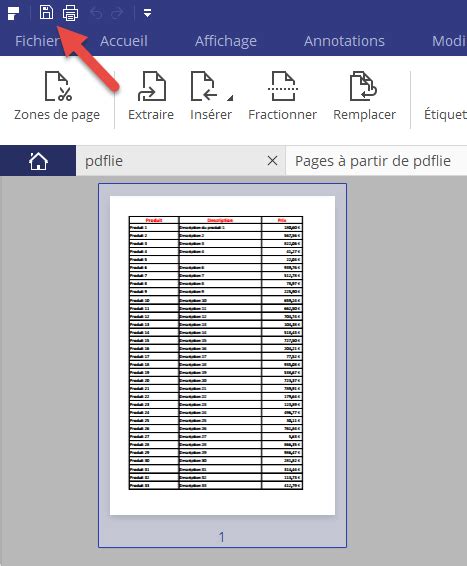The width and height of the screenshot is (467, 566).
Task: Click the Étiquettes tool label
Action: (445, 114)
